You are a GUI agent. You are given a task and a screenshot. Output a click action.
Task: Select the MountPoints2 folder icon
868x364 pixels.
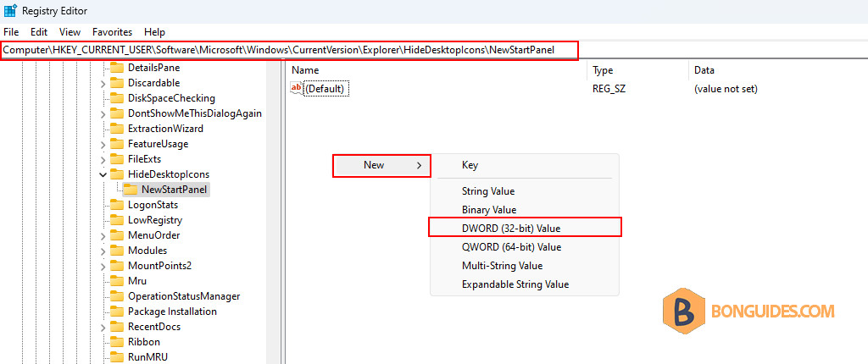click(117, 266)
